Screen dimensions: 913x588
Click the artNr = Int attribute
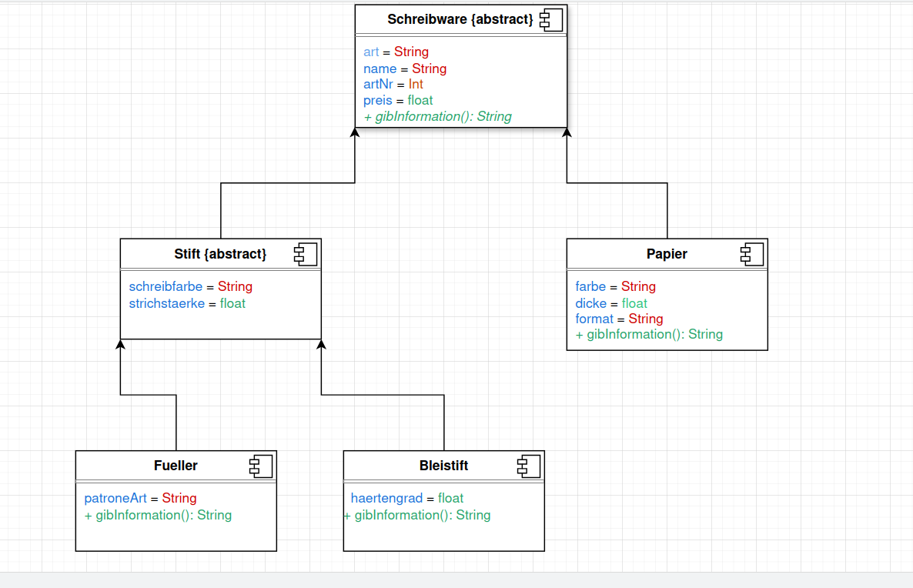pos(393,85)
